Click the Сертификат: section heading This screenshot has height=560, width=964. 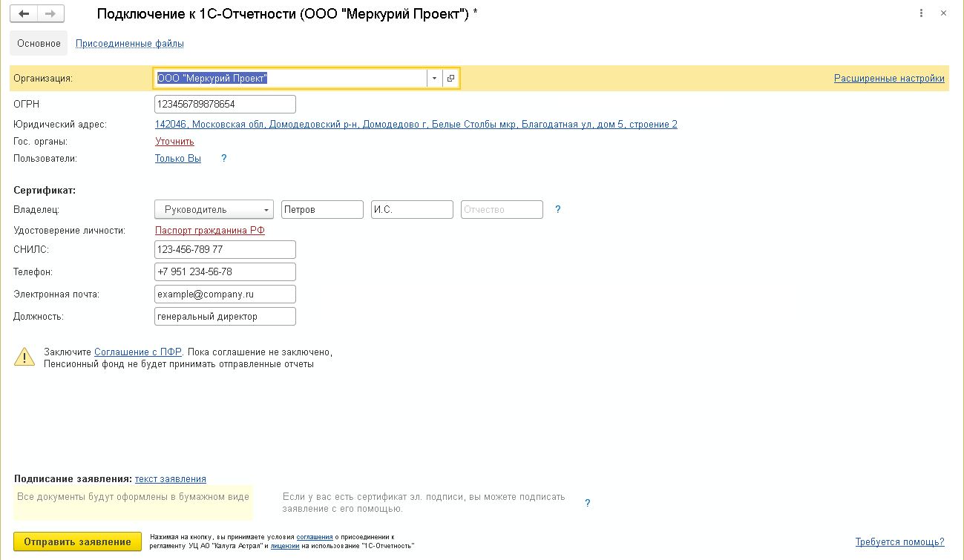pos(45,191)
